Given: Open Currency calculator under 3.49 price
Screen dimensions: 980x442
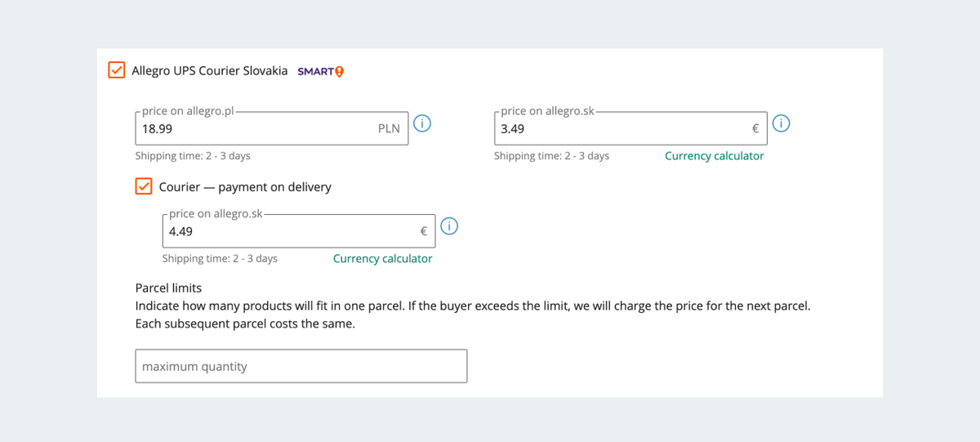Looking at the screenshot, I should click(x=715, y=156).
